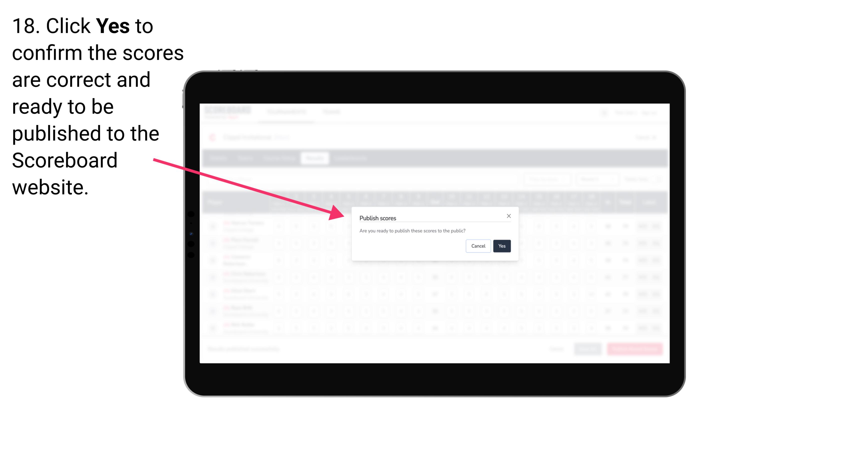Viewport: 868px width, 467px height.
Task: Close the Publish scores dialog
Action: pos(508,216)
